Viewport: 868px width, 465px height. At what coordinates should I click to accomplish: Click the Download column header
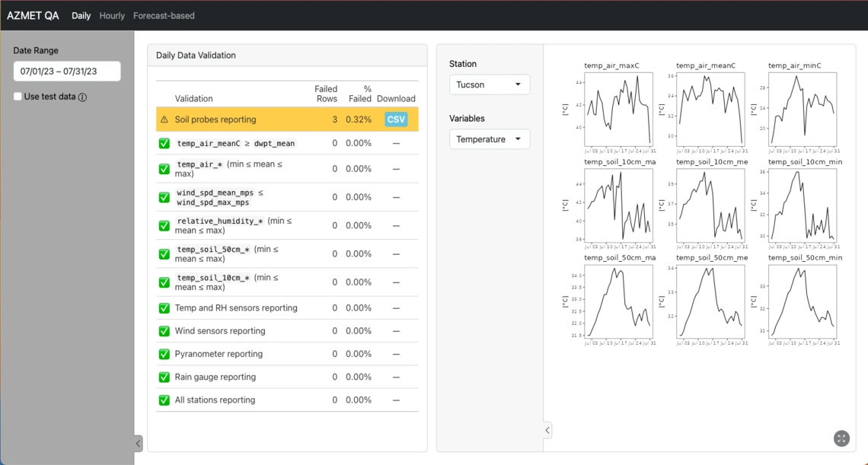[x=396, y=98]
